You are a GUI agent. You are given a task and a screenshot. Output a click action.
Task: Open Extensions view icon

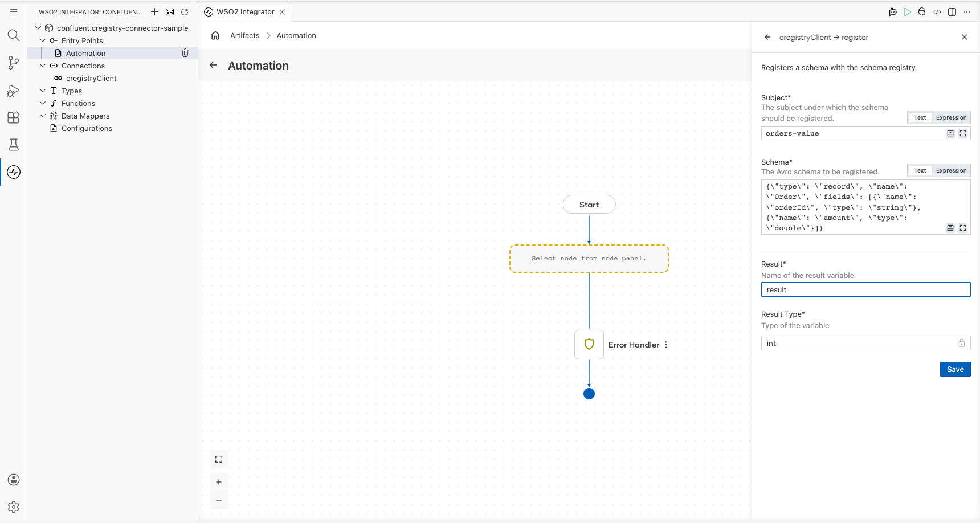(14, 117)
